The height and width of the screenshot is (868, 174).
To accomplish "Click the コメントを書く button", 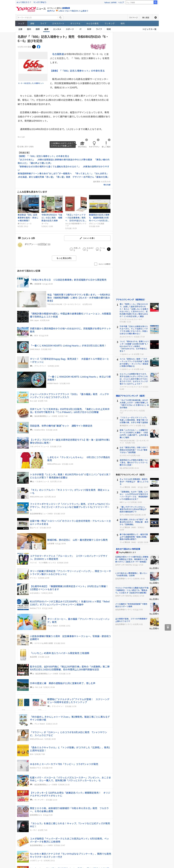I will point(87,238).
